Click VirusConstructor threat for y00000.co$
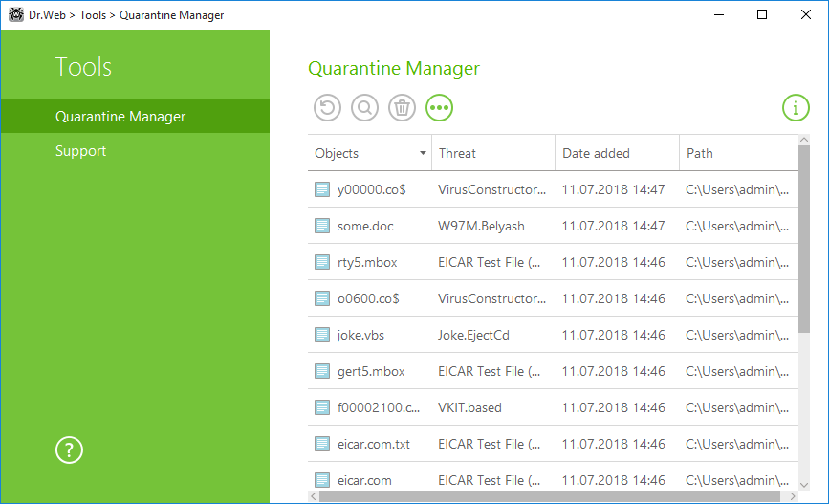Screen dimensions: 829x504 click(491, 189)
